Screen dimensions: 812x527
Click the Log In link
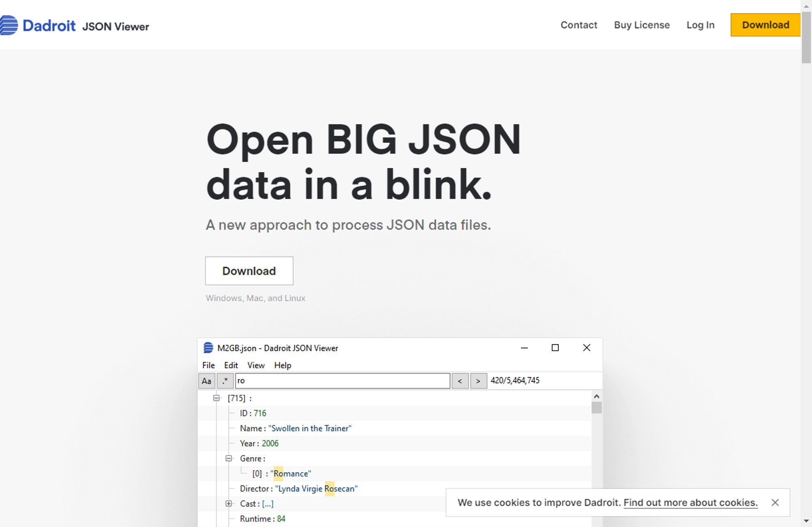700,25
